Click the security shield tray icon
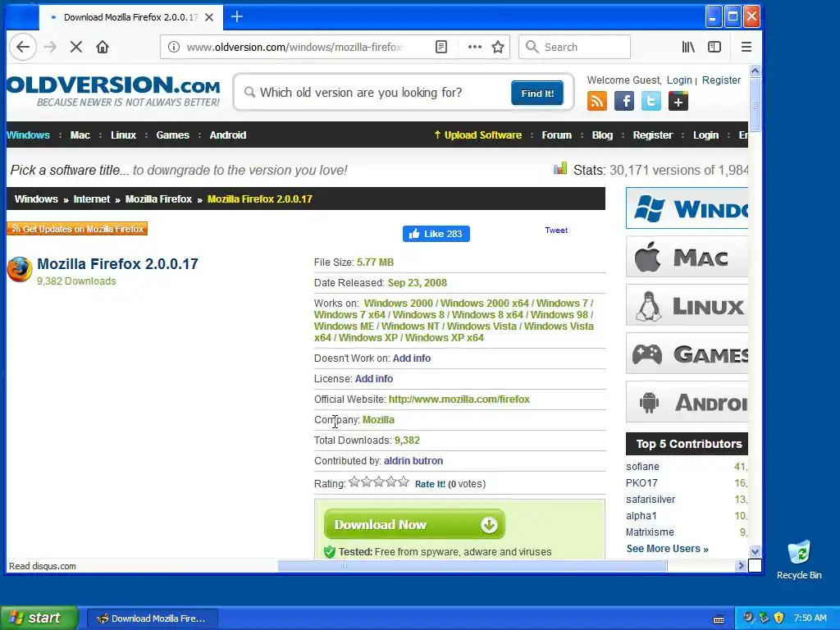Viewport: 840px width, 630px height. point(779,618)
